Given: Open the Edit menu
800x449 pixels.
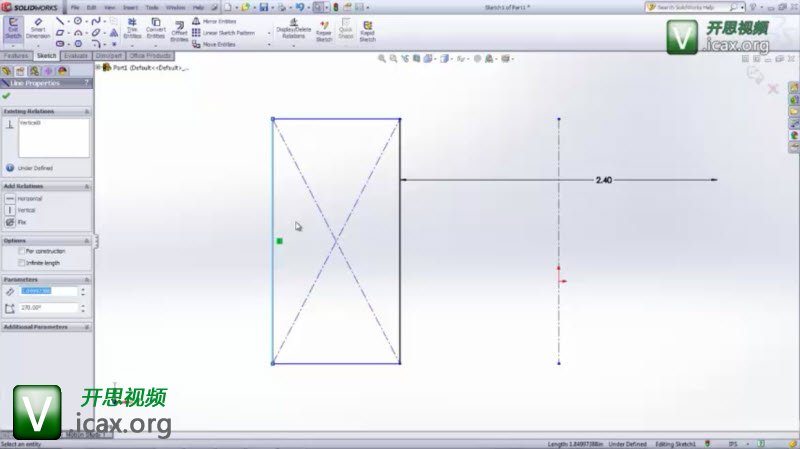Looking at the screenshot, I should tap(91, 8).
